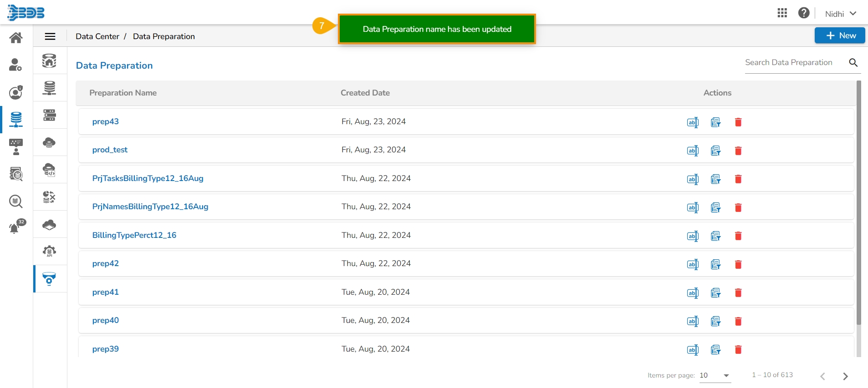Open the apps grid menu
The height and width of the screenshot is (388, 868).
coord(782,13)
